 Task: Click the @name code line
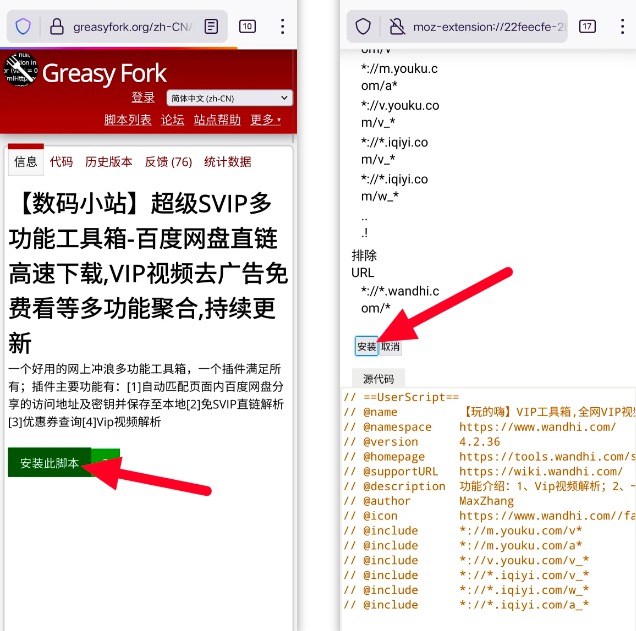click(489, 412)
